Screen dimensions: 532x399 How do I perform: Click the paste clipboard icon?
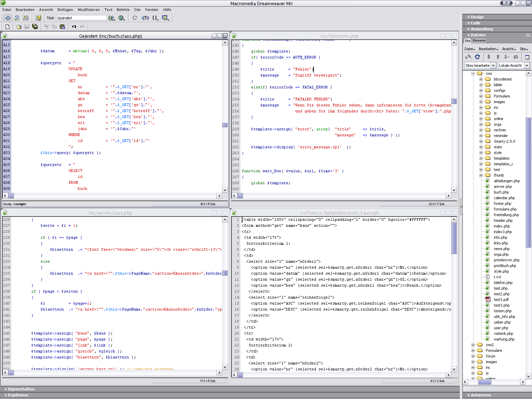click(x=62, y=27)
